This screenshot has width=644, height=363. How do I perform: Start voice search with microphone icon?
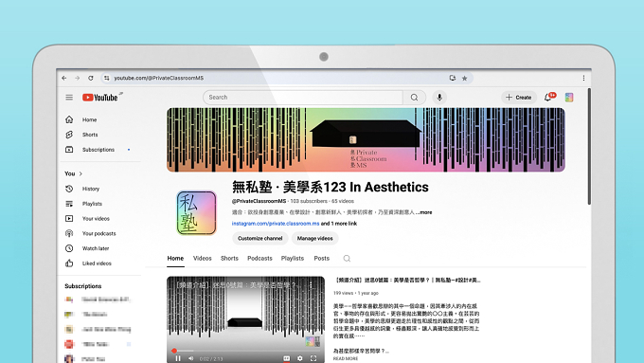click(x=439, y=98)
